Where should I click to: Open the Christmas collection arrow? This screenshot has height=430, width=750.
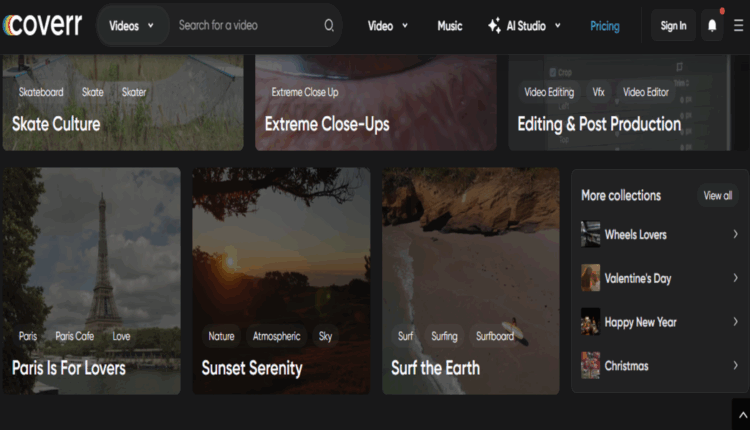(x=735, y=366)
